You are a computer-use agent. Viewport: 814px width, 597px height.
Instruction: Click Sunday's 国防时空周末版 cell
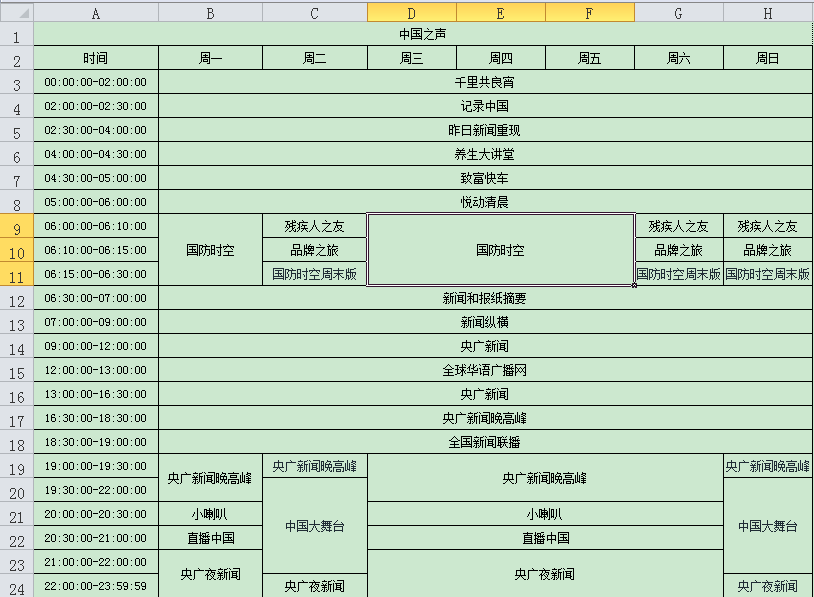pyautogui.click(x=768, y=274)
